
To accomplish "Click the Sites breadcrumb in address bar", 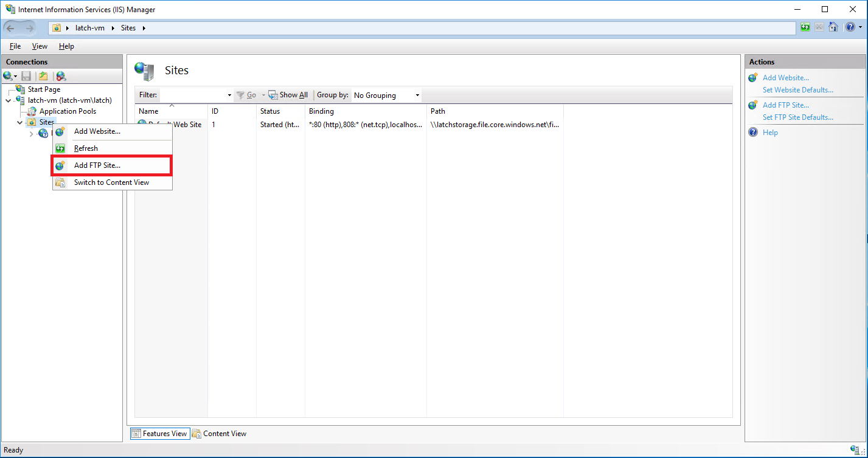I will tap(128, 28).
